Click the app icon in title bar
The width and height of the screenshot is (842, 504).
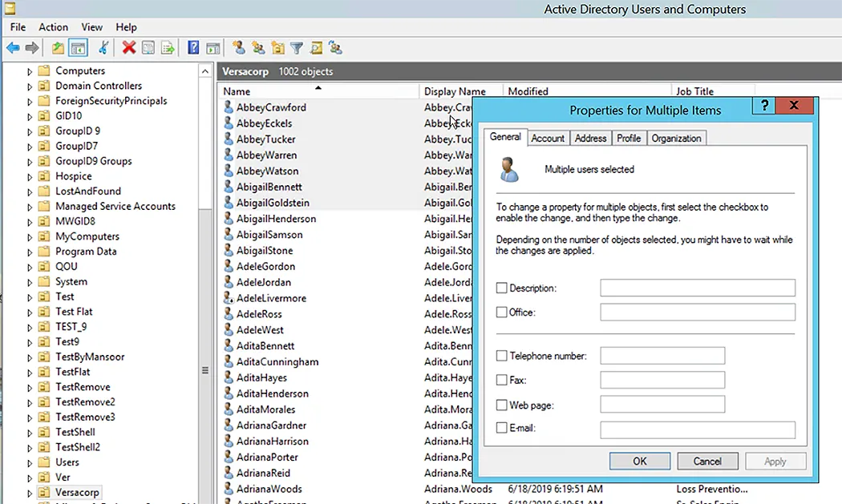10,8
